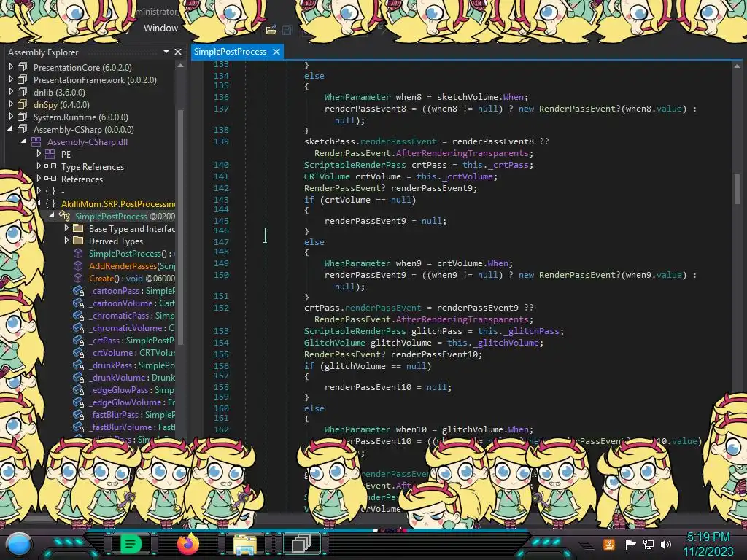Click the GlitchVolume type on line 154

(334, 343)
